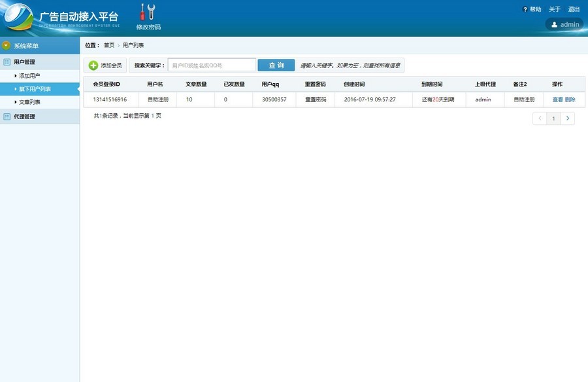588x382 pixels.
Task: Click the 帮助 link
Action: click(535, 9)
